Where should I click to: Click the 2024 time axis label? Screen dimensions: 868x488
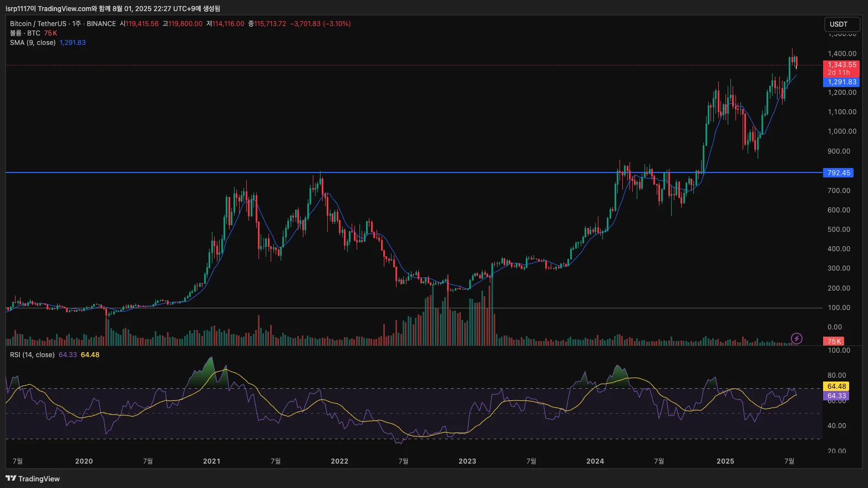click(x=595, y=461)
